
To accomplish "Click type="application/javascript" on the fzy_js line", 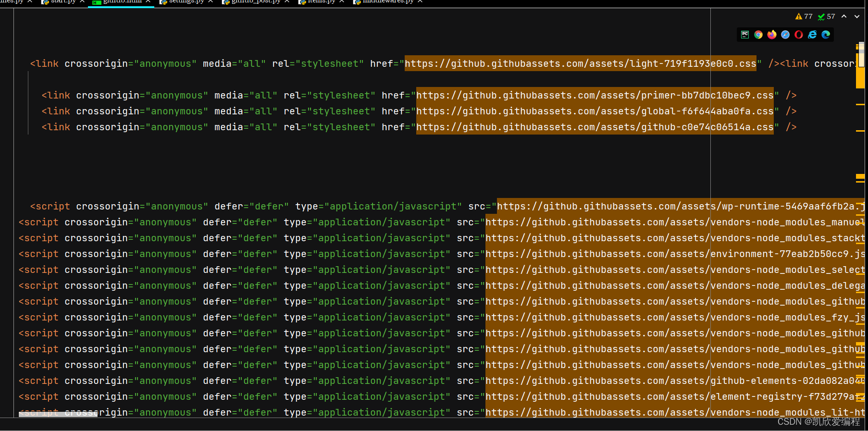I will (x=367, y=317).
